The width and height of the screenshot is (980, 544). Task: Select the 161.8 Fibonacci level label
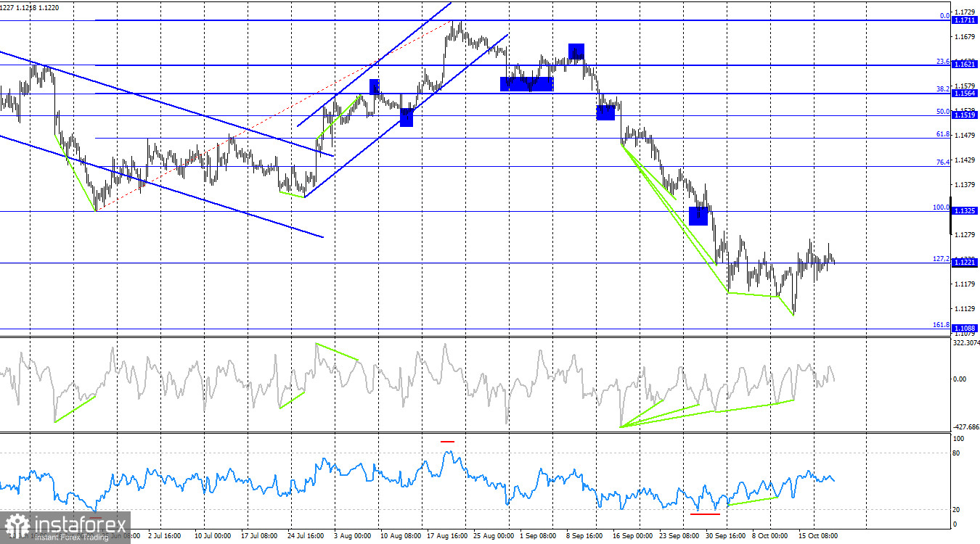tap(942, 326)
